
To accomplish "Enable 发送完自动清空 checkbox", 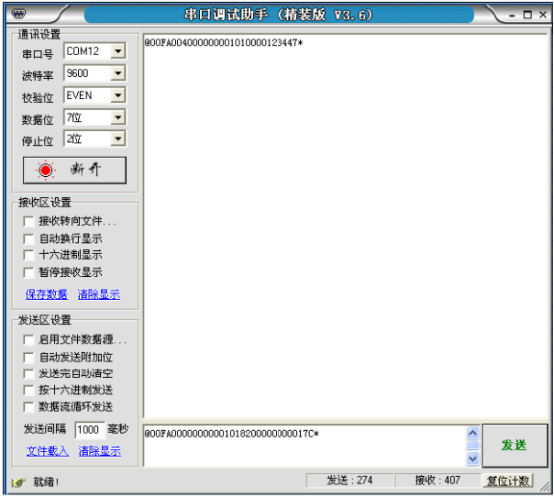I will tap(29, 374).
